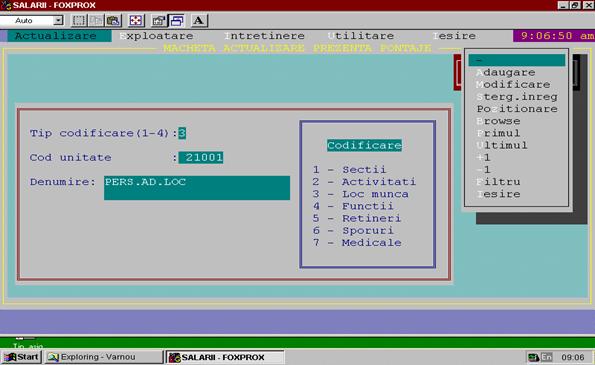Expand the Auto font size dropdown
Image resolution: width=595 pixels, height=365 pixels.
58,20
